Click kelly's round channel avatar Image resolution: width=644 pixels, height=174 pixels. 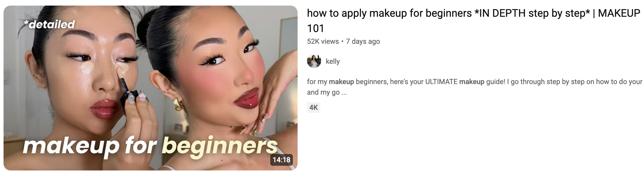[x=314, y=61]
